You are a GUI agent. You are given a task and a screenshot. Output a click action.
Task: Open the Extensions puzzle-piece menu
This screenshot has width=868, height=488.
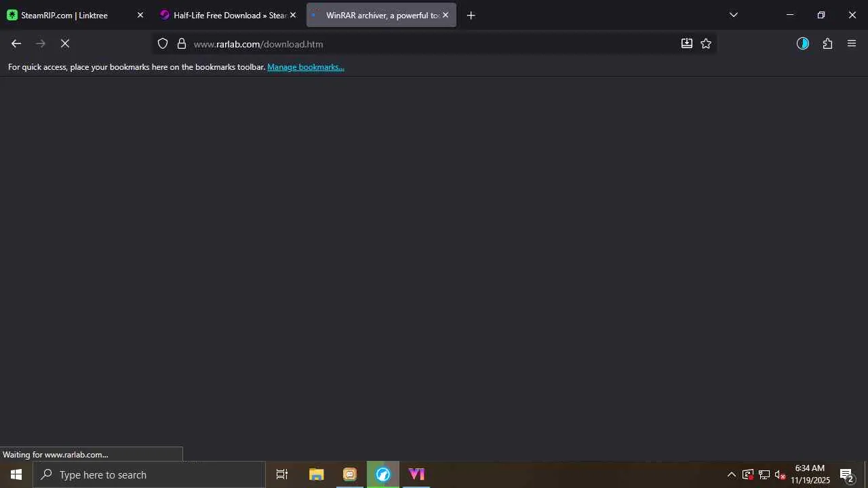(827, 43)
